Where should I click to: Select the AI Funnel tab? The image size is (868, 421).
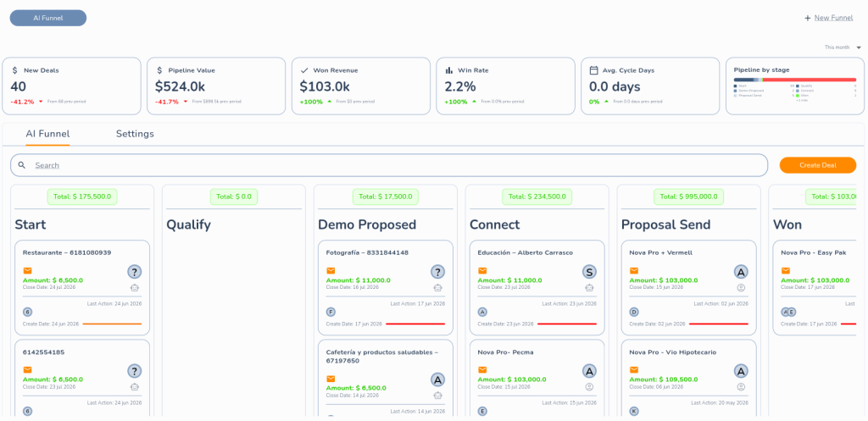point(47,134)
